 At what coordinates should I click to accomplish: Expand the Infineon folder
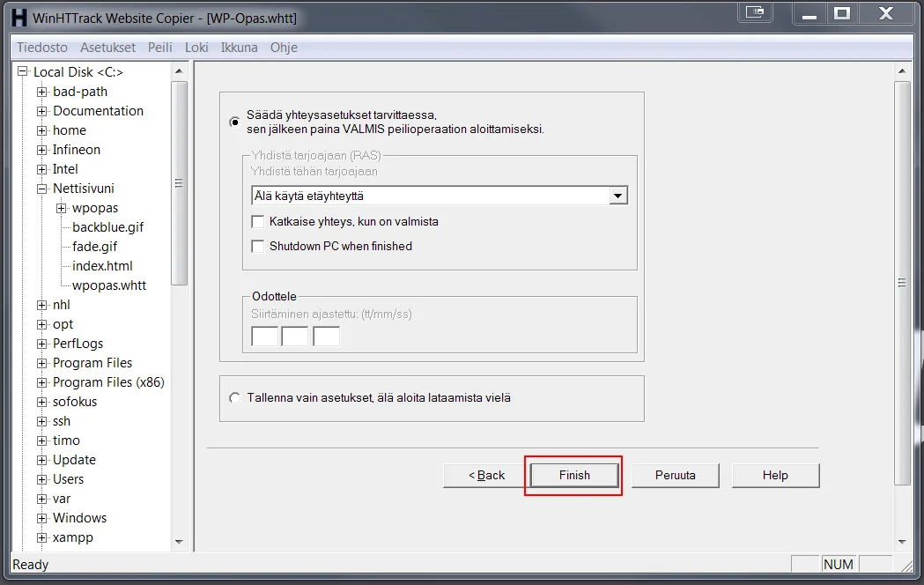click(41, 151)
